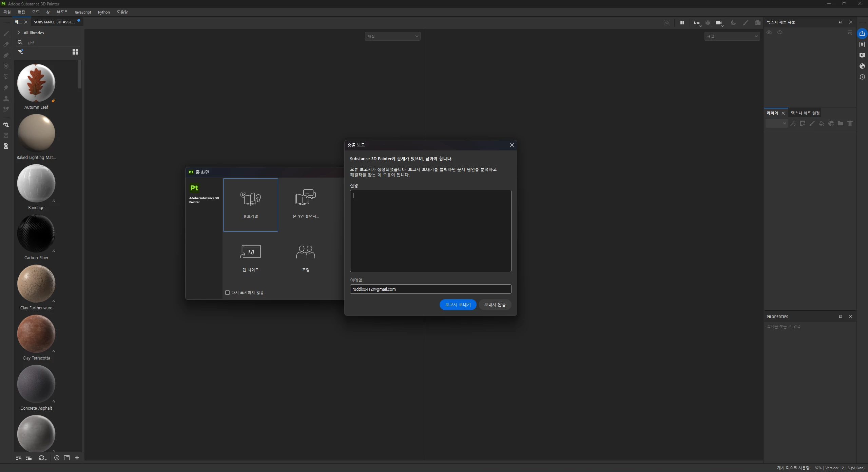Open the 포럼 tile on home screen
This screenshot has width=868, height=472.
point(306,259)
